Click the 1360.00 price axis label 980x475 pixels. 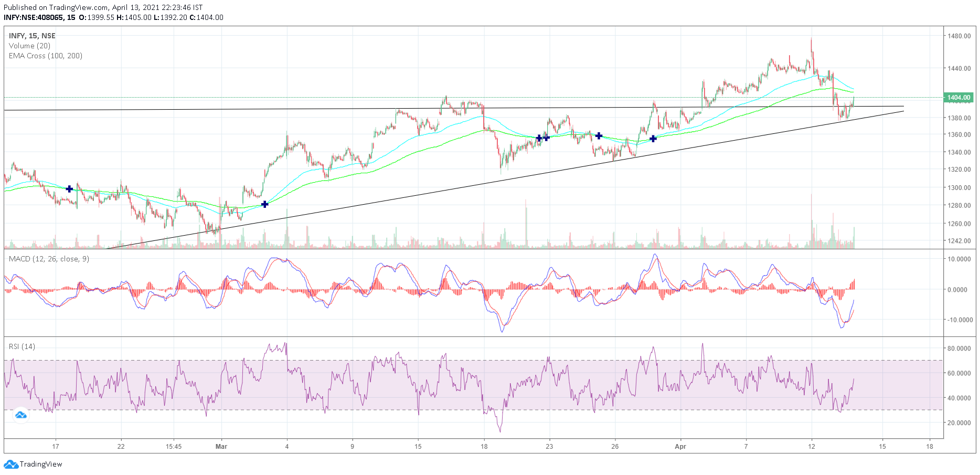[x=958, y=134]
